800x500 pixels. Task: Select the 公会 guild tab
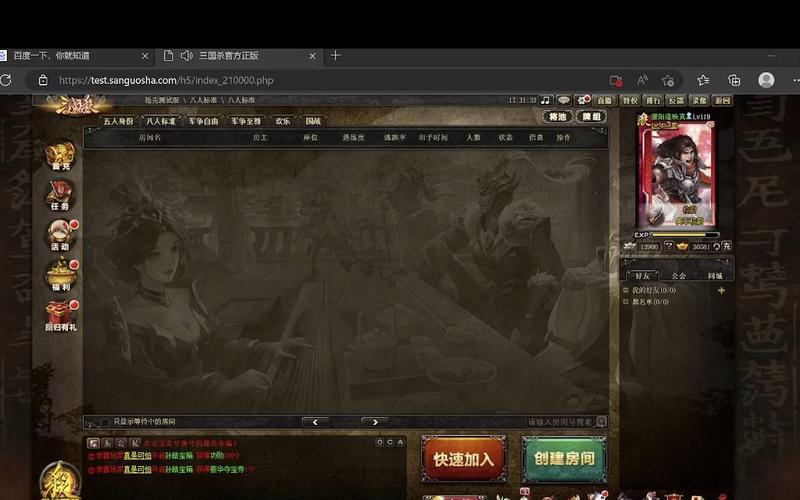[x=679, y=276]
